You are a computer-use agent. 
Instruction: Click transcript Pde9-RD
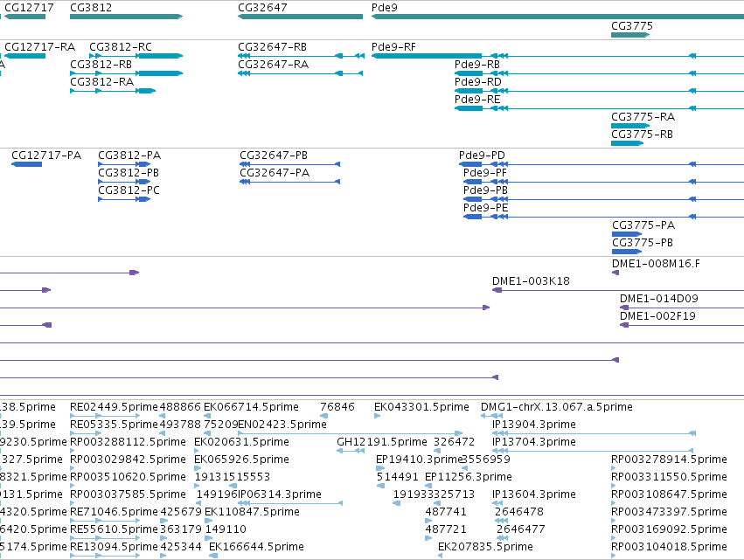(599, 91)
